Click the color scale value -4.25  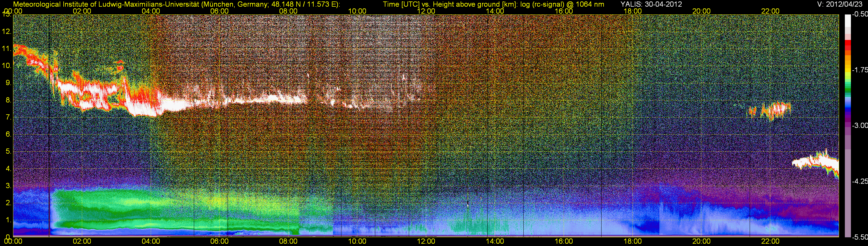point(860,181)
